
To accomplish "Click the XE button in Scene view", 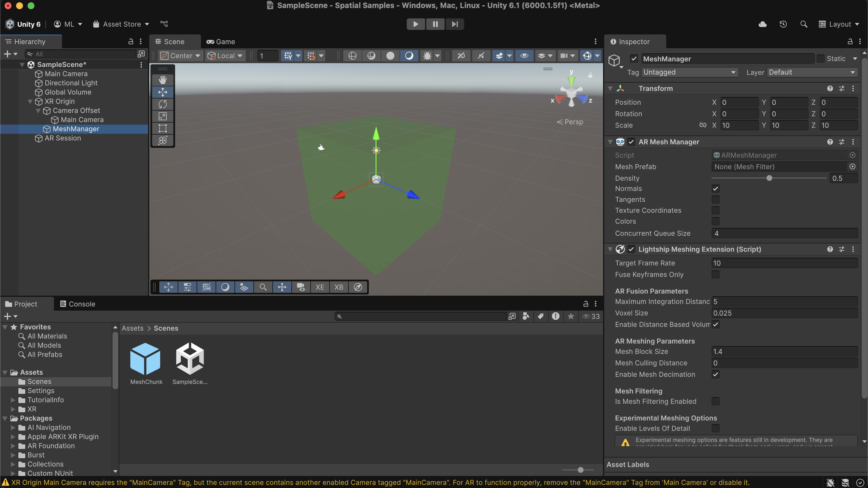I will click(x=319, y=287).
